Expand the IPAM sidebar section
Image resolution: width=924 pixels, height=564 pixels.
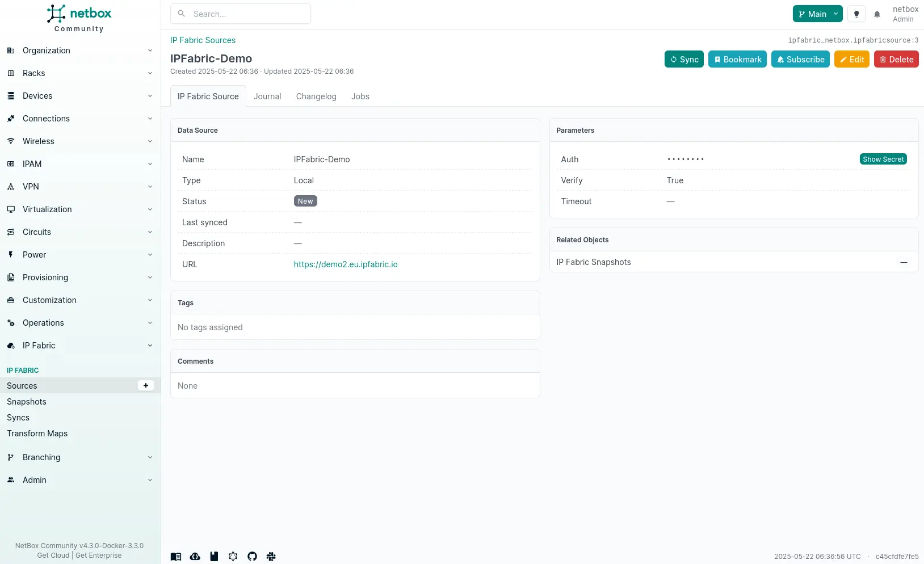(79, 164)
